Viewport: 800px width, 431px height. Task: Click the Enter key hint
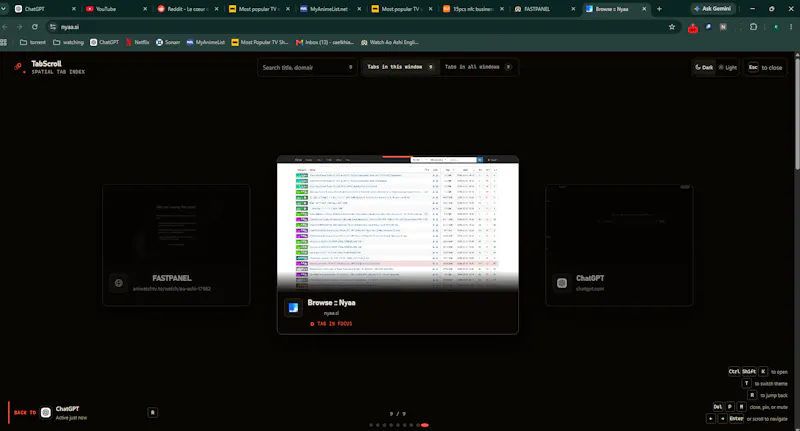pyautogui.click(x=736, y=418)
